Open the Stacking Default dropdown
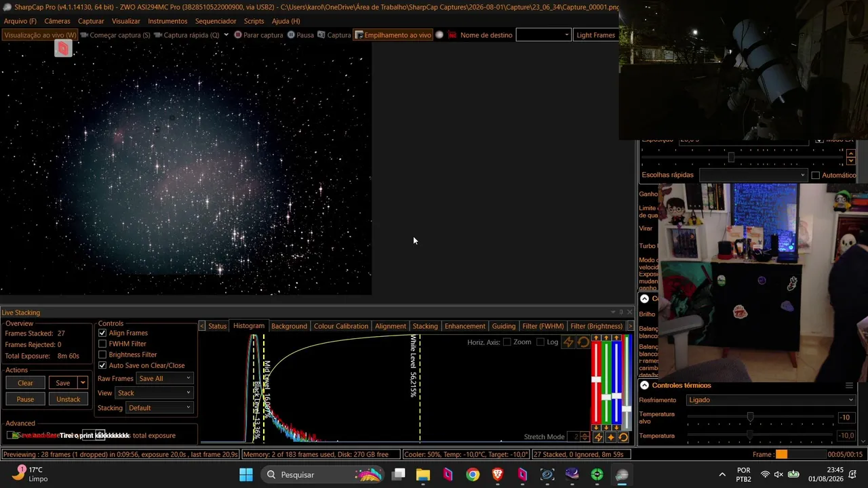The image size is (868, 488). tap(160, 408)
